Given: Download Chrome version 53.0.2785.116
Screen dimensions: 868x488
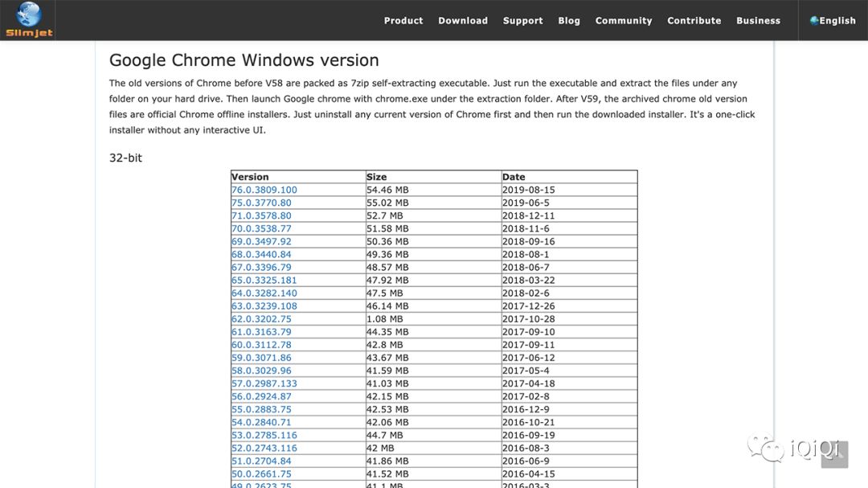Looking at the screenshot, I should [x=264, y=436].
